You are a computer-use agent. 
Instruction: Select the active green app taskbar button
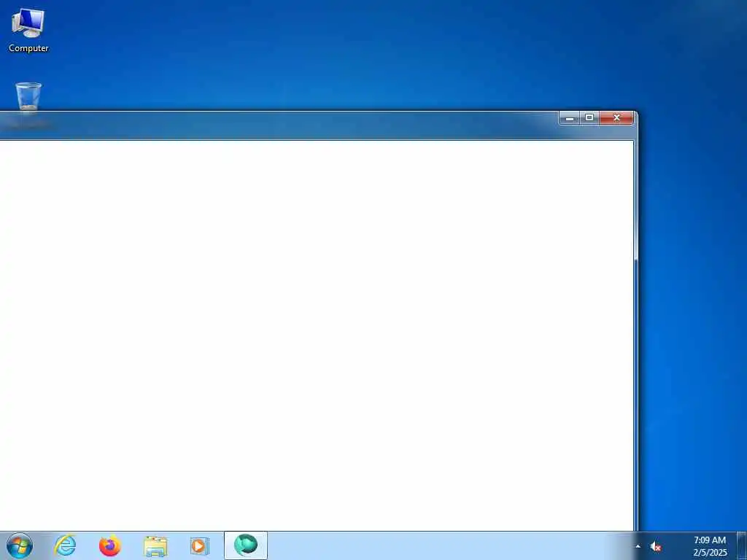[x=246, y=545]
